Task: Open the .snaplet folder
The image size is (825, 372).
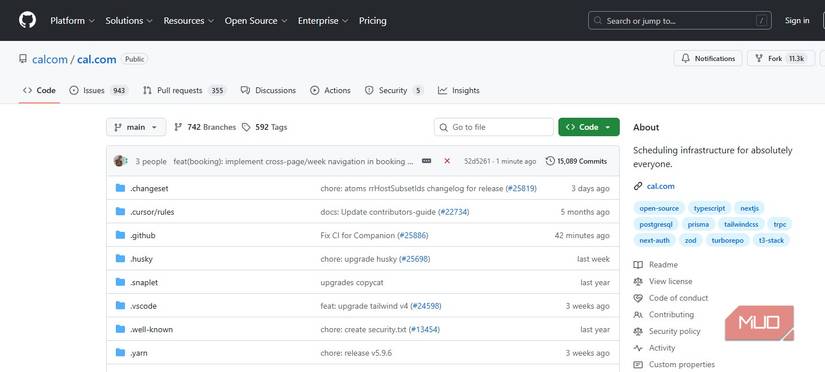Action: 144,283
